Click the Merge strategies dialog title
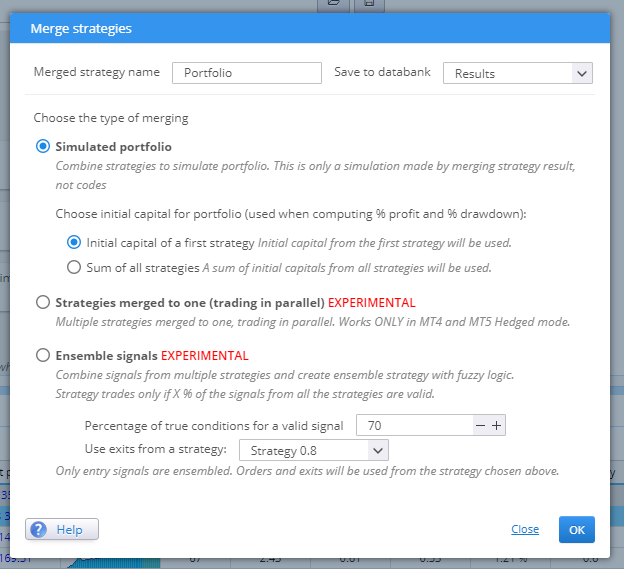 click(x=81, y=28)
